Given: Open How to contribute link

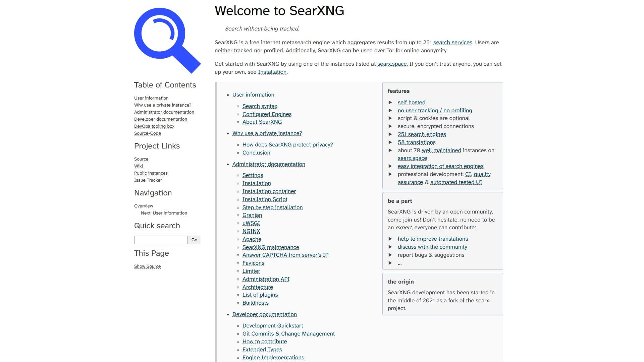Looking at the screenshot, I should (x=265, y=342).
